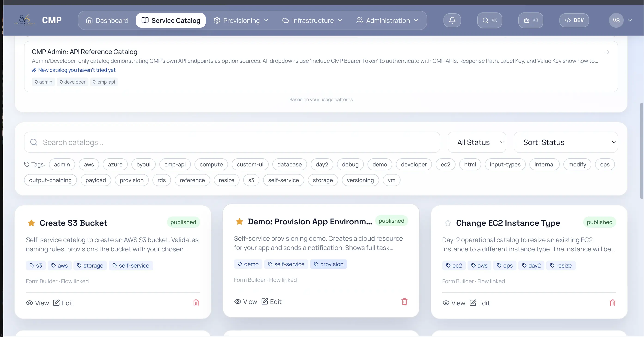The image size is (644, 337).
Task: Click the storage tag on S3 Bucket card
Action: pos(90,265)
